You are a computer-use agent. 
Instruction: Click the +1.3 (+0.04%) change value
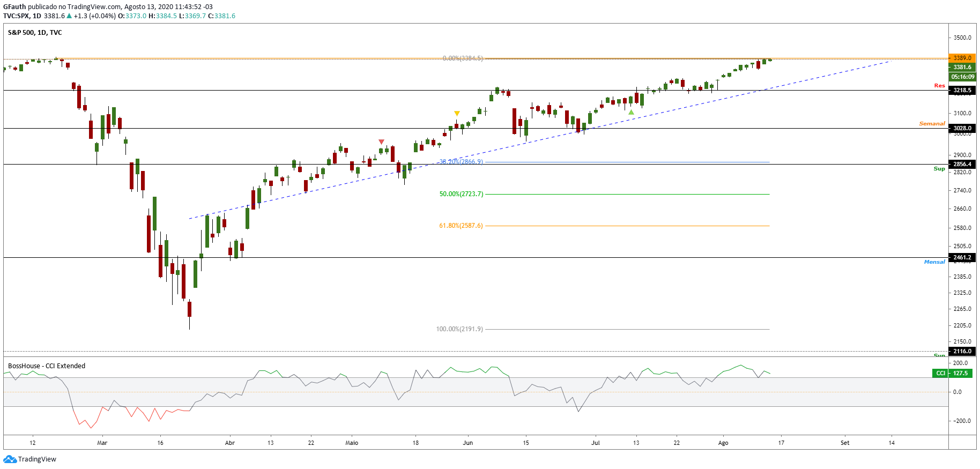click(94, 16)
